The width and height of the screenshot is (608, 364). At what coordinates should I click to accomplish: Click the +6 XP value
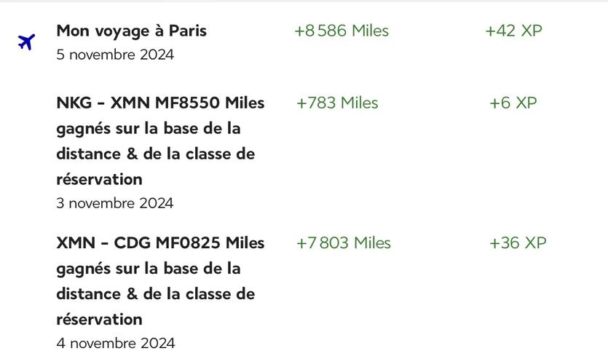pyautogui.click(x=513, y=103)
